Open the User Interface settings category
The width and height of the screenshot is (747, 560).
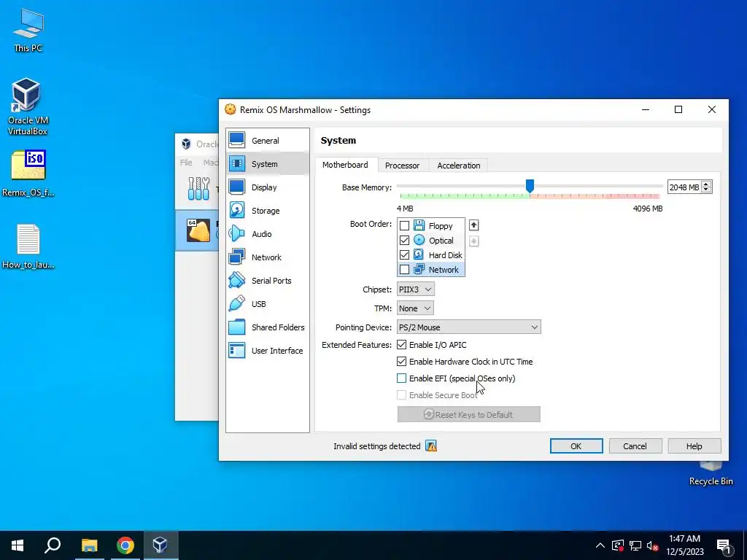click(x=267, y=351)
